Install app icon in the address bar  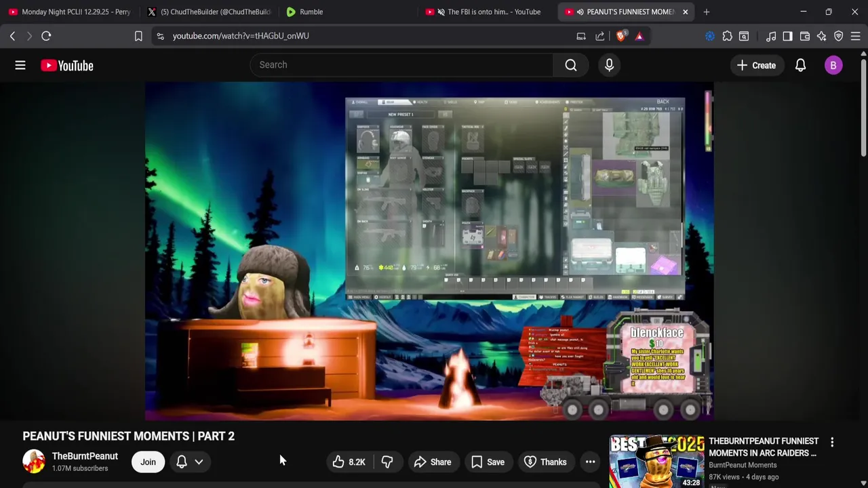tap(581, 36)
